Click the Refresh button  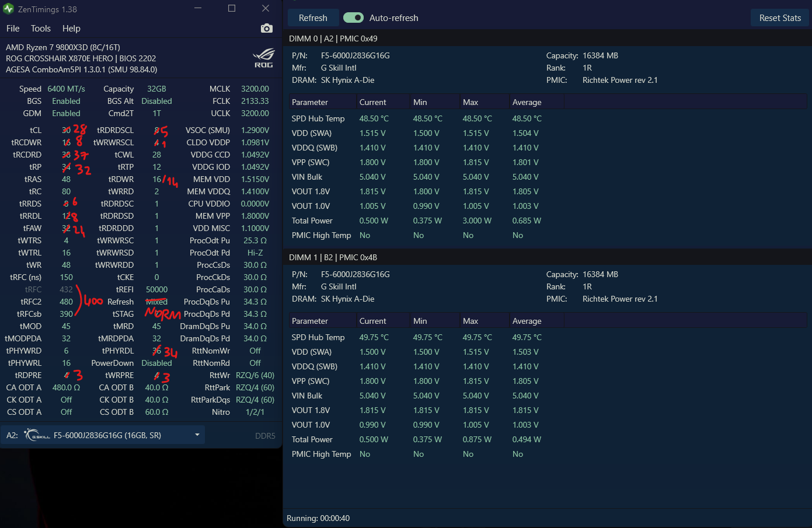pos(313,18)
